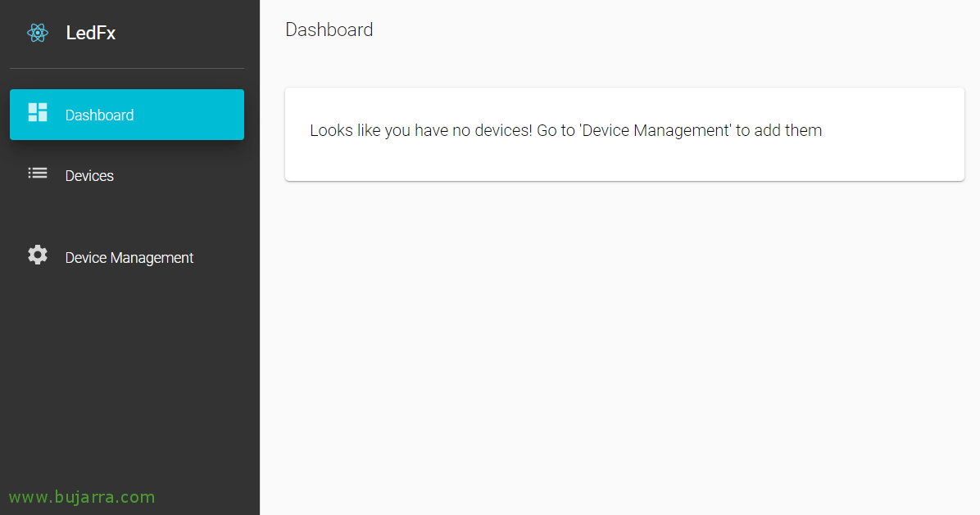
Task: Select the Dashboard label in sidebar
Action: tap(99, 115)
